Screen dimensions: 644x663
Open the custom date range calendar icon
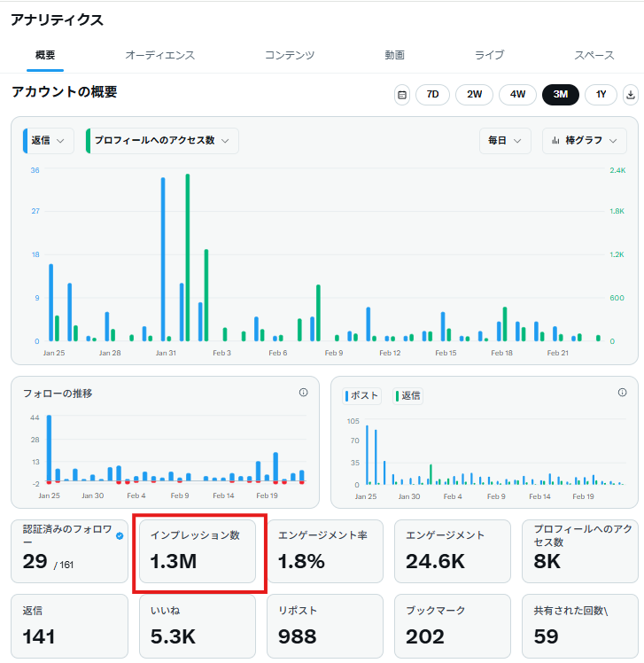pyautogui.click(x=402, y=95)
